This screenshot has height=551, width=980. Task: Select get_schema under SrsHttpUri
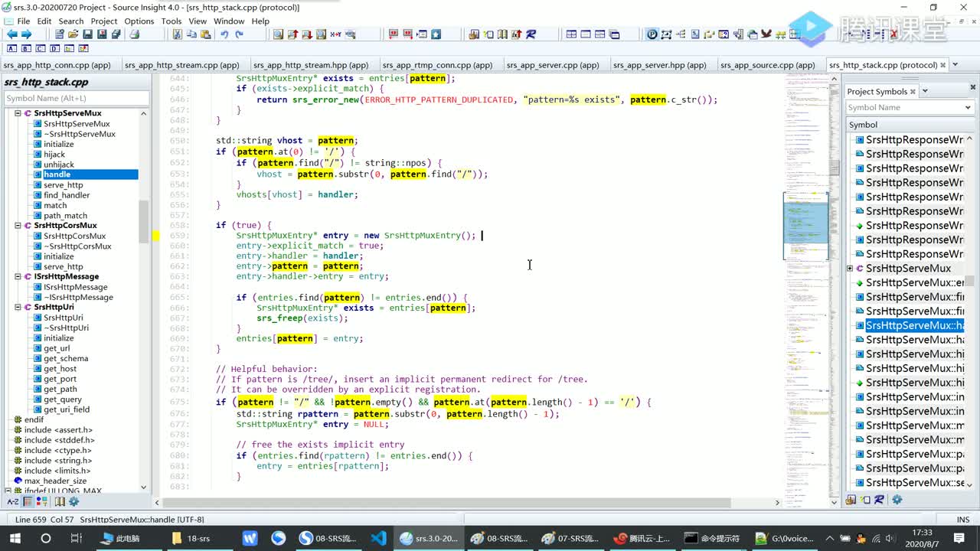pyautogui.click(x=66, y=358)
